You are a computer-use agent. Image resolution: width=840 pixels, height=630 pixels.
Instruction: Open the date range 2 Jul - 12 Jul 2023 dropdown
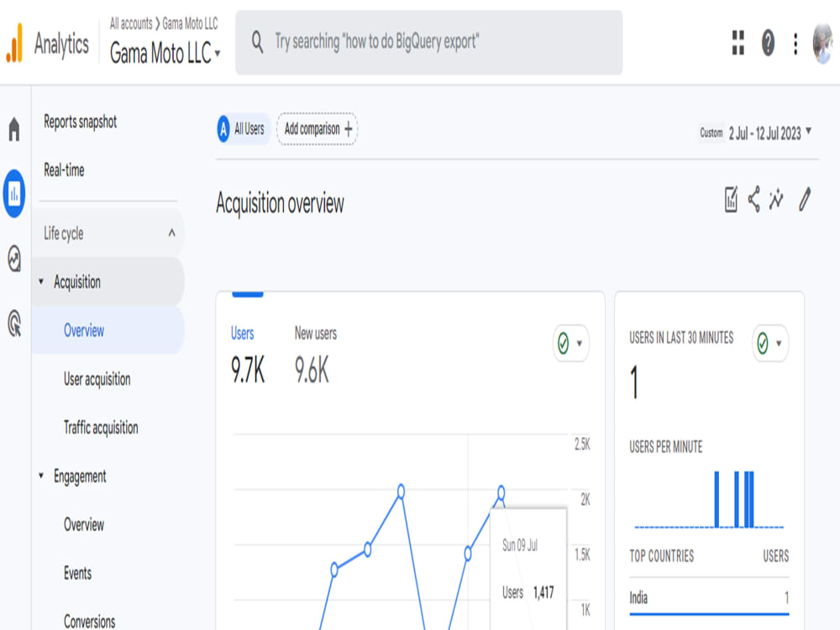point(769,133)
